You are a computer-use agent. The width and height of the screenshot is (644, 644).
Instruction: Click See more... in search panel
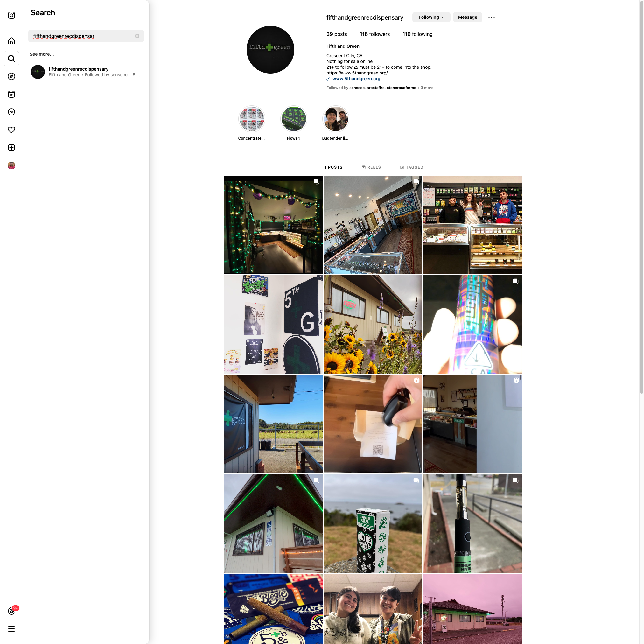[x=42, y=54]
